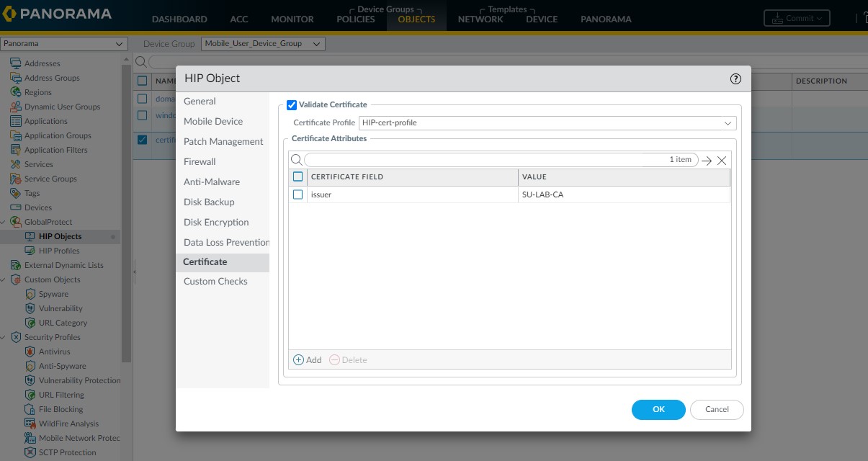
Task: Toggle the Certificate Field header select-all checkbox
Action: tap(298, 176)
